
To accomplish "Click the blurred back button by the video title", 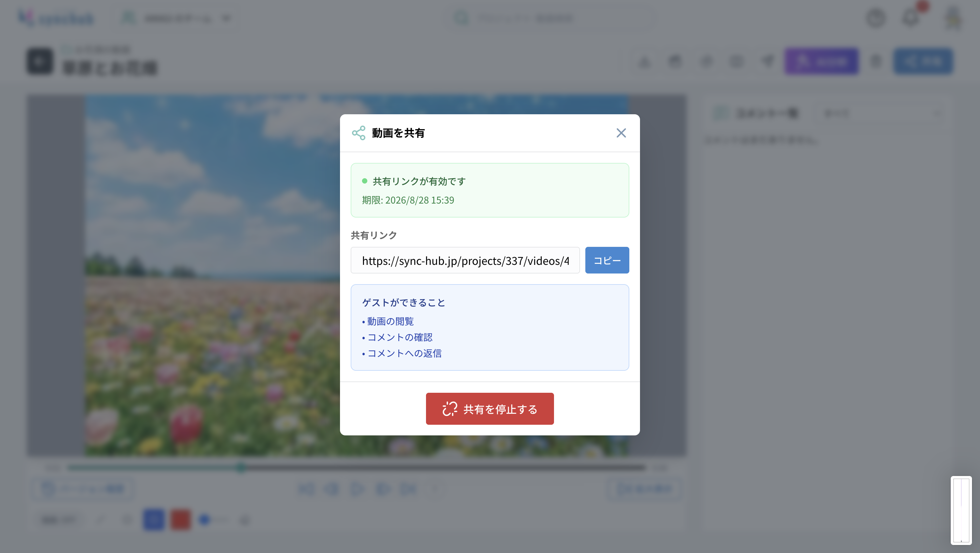I will 40,61.
